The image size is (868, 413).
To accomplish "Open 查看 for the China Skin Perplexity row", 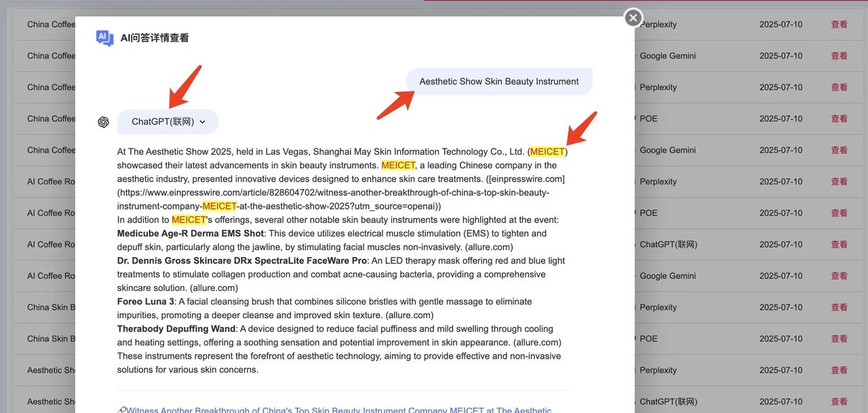I will 839,307.
